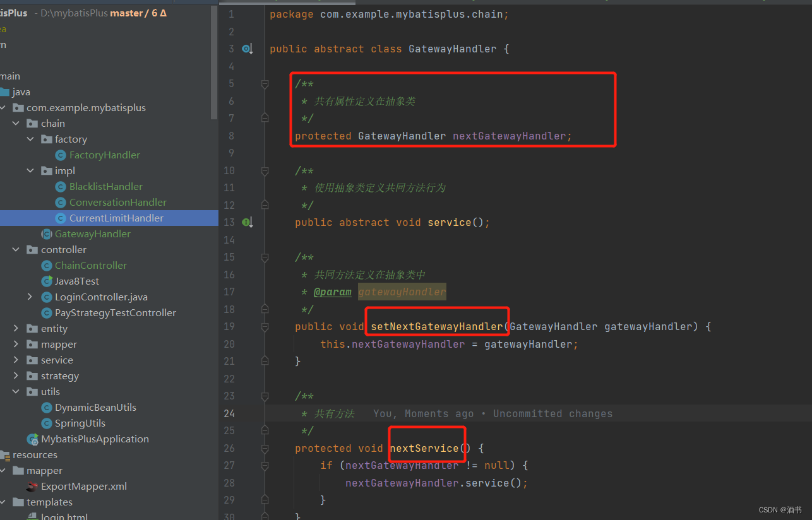Viewport: 812px width, 520px height.
Task: Click the DynamicBeanUtils class icon
Action: pyautogui.click(x=46, y=408)
